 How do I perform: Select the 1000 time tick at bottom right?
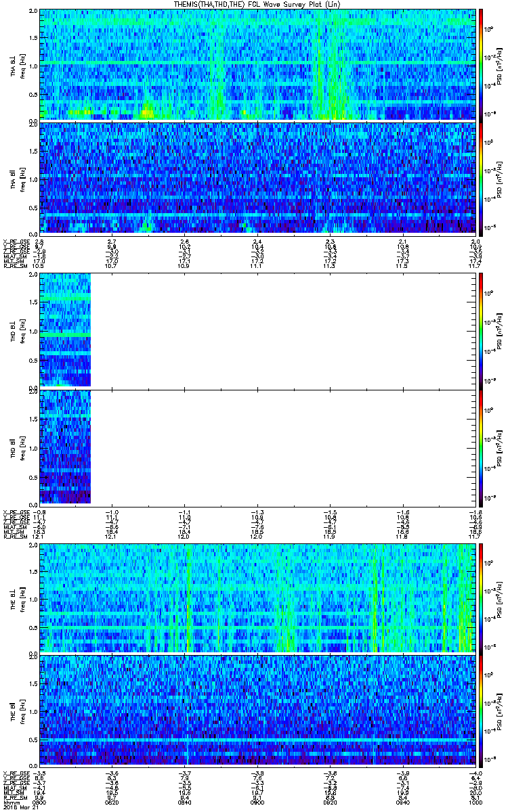click(475, 802)
